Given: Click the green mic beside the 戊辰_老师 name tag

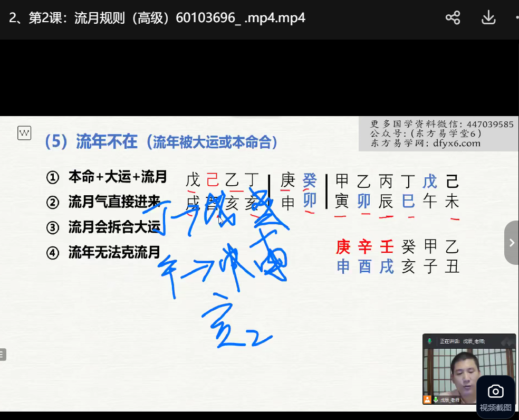Looking at the screenshot, I should coord(436,400).
